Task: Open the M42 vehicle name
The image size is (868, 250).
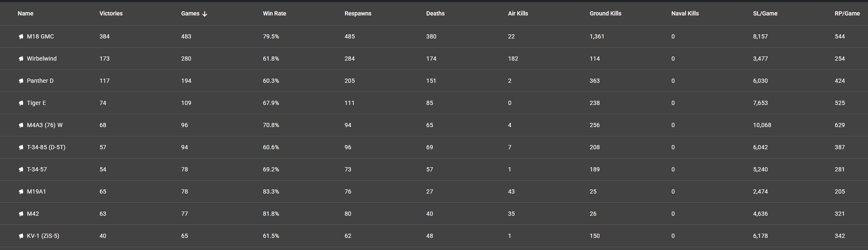Action: tap(33, 214)
